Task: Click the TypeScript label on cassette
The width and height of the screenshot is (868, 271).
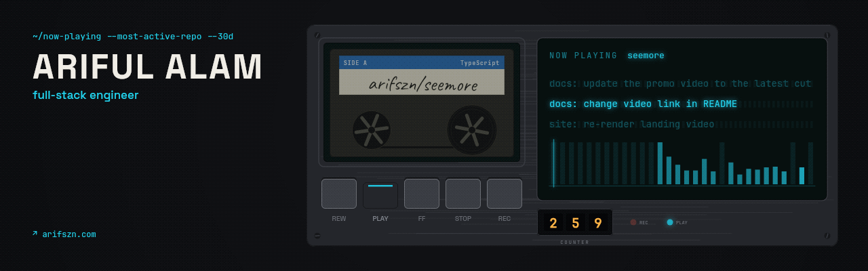Action: point(479,63)
